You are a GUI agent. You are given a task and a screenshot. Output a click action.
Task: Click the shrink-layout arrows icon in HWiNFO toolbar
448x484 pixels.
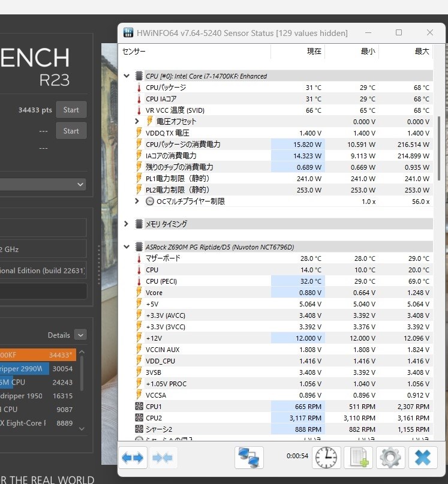tap(163, 458)
